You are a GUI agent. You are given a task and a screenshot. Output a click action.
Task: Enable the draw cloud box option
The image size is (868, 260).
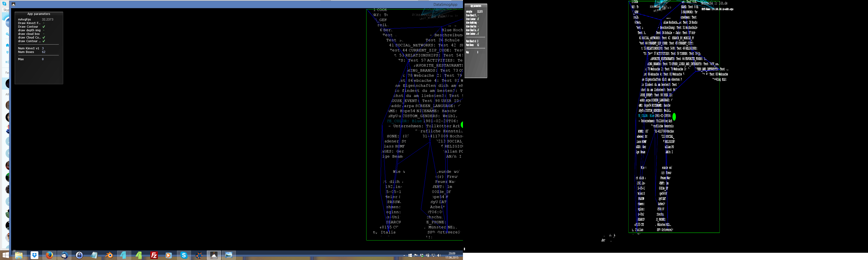tap(43, 34)
